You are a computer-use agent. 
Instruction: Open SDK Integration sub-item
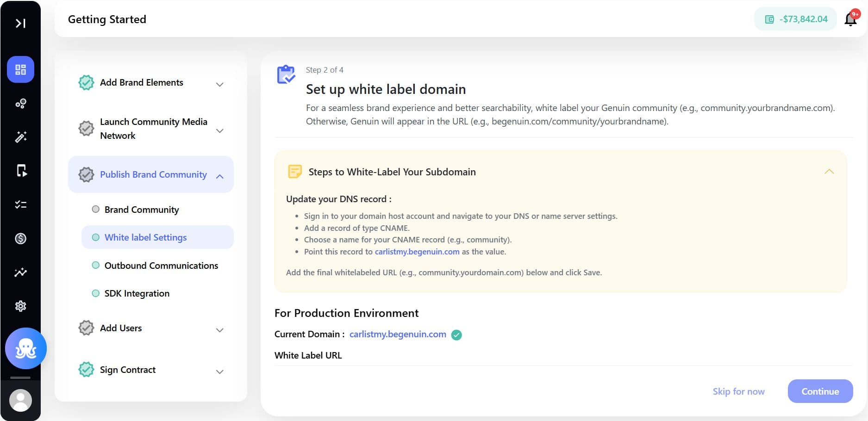pyautogui.click(x=137, y=293)
